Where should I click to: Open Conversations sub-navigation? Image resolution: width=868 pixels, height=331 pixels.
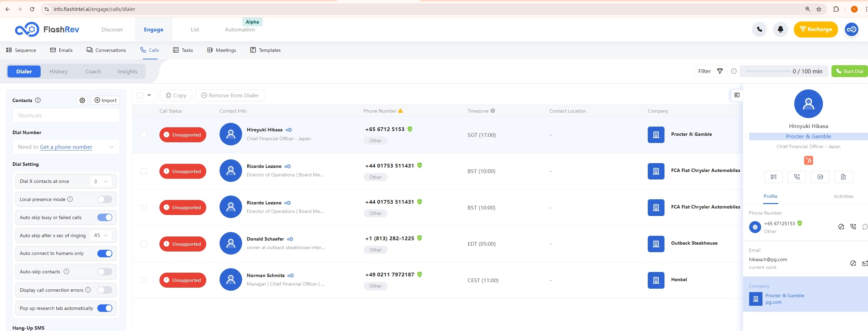tap(106, 50)
